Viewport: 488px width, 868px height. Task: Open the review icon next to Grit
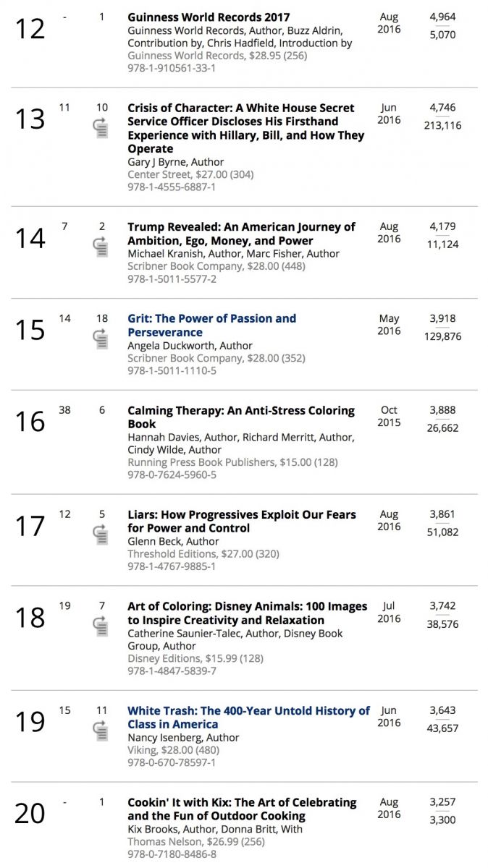point(101,339)
